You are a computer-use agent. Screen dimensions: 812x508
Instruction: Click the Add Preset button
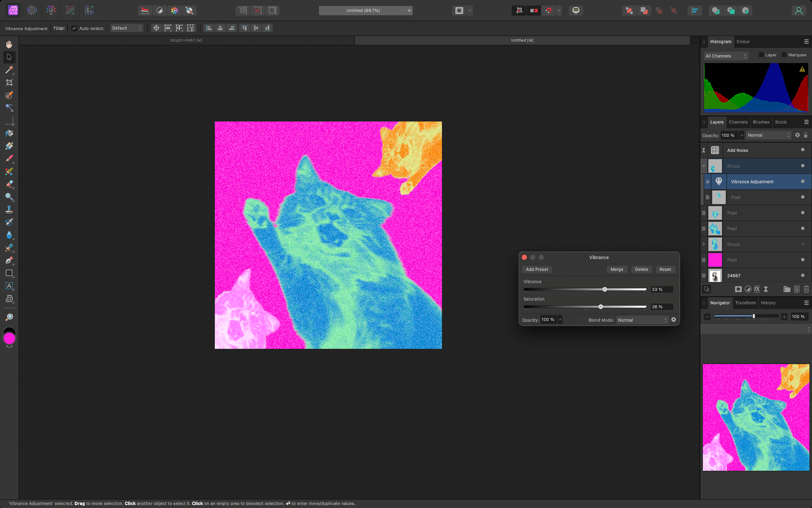[x=536, y=269]
